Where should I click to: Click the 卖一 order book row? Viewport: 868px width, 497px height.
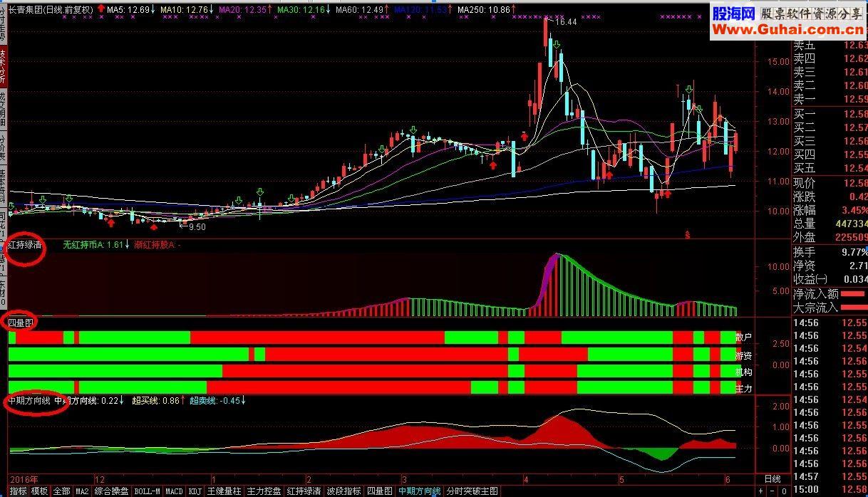point(830,100)
